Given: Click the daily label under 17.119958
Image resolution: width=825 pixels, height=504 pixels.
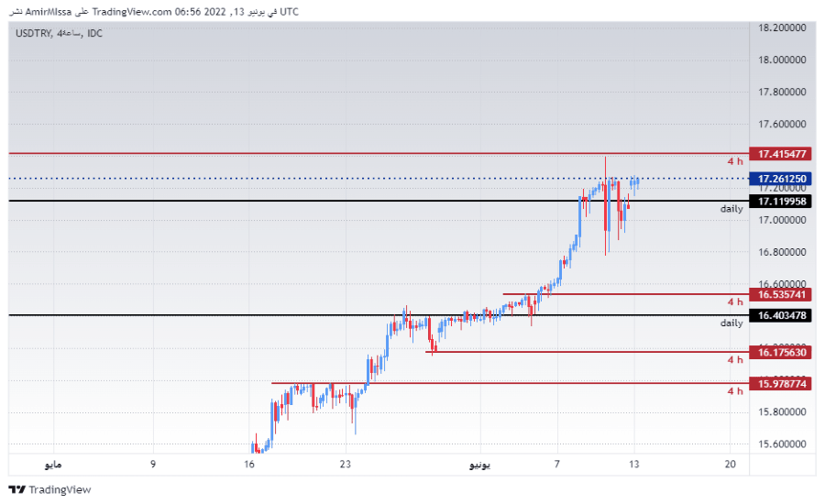Looking at the screenshot, I should pos(731,209).
